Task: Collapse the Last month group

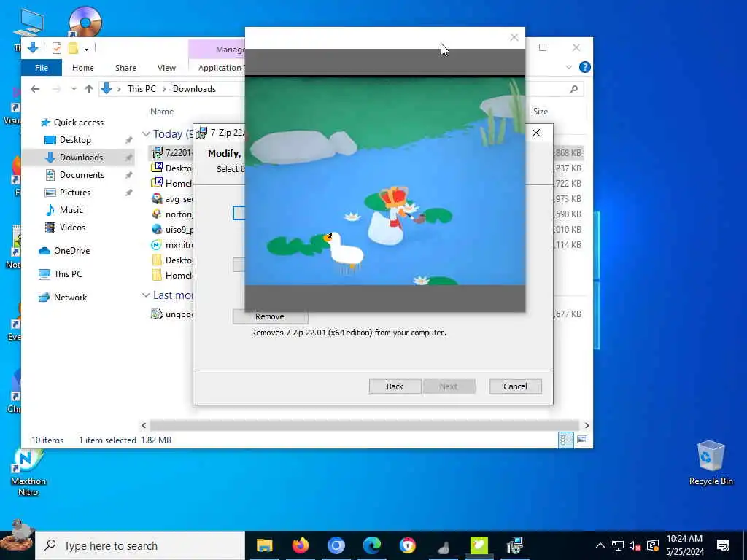Action: [146, 295]
